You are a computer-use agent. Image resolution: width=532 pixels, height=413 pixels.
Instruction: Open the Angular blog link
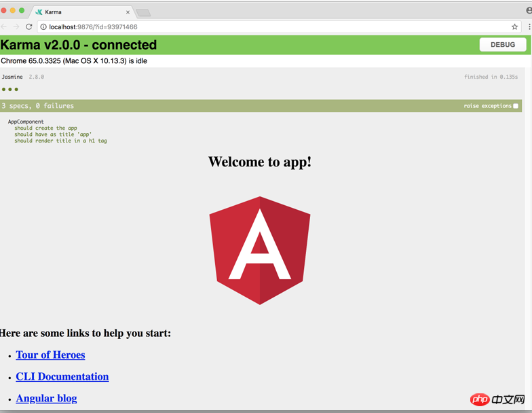point(46,398)
